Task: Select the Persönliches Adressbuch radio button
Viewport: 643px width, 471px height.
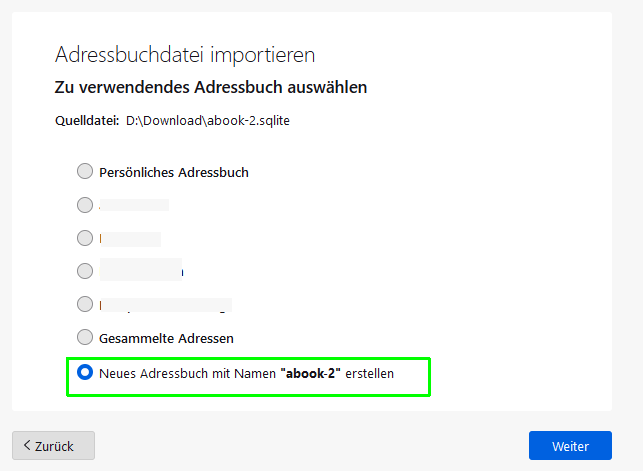Action: (x=85, y=171)
